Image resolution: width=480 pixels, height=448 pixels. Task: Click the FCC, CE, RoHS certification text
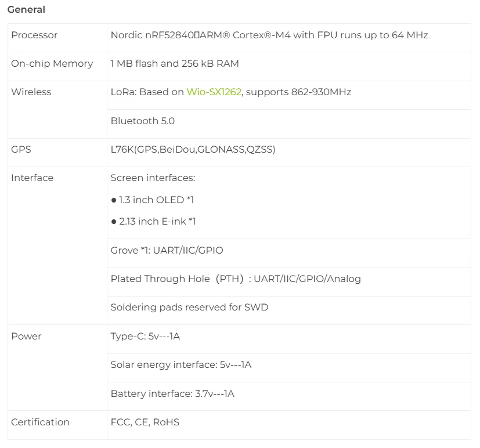click(x=145, y=422)
